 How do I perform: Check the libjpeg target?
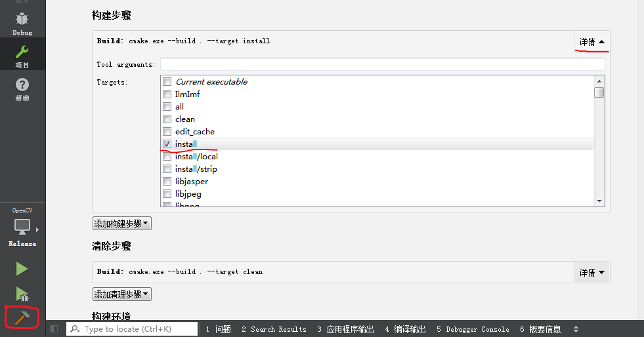pos(167,194)
